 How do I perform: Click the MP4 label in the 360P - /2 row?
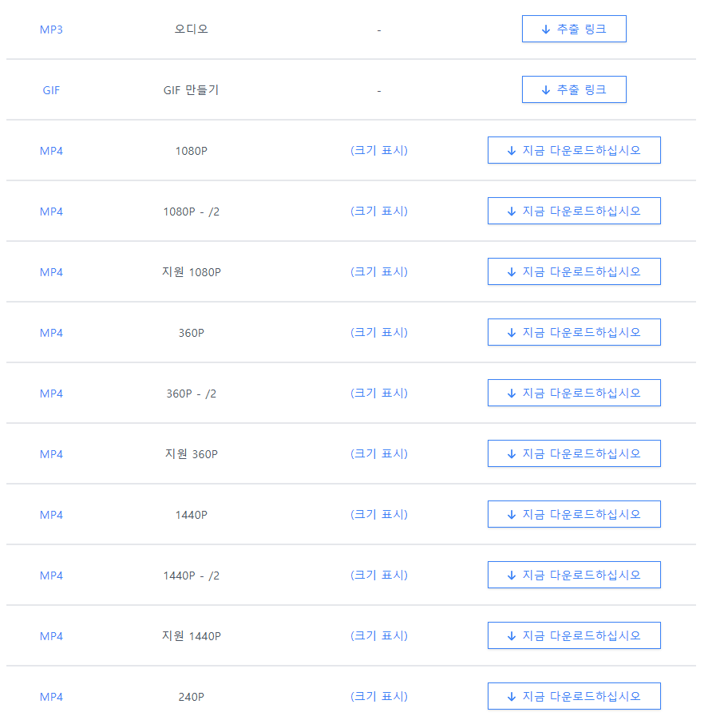(x=51, y=394)
